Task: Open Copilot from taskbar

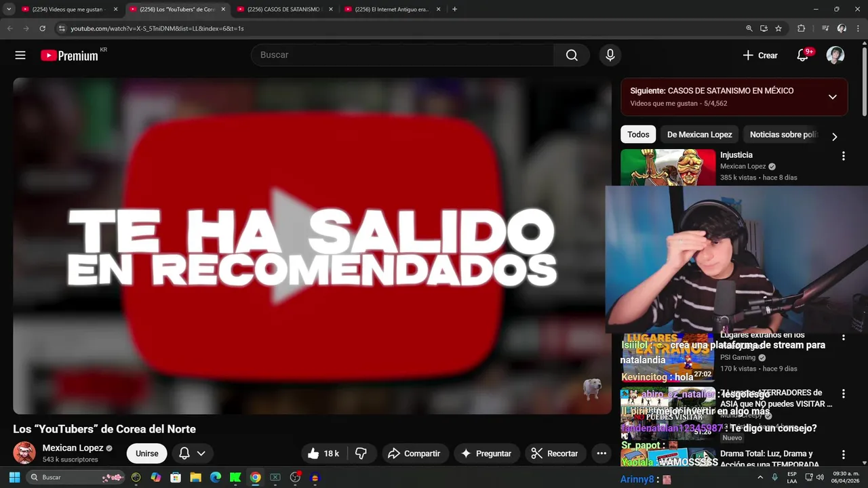Action: 156,477
